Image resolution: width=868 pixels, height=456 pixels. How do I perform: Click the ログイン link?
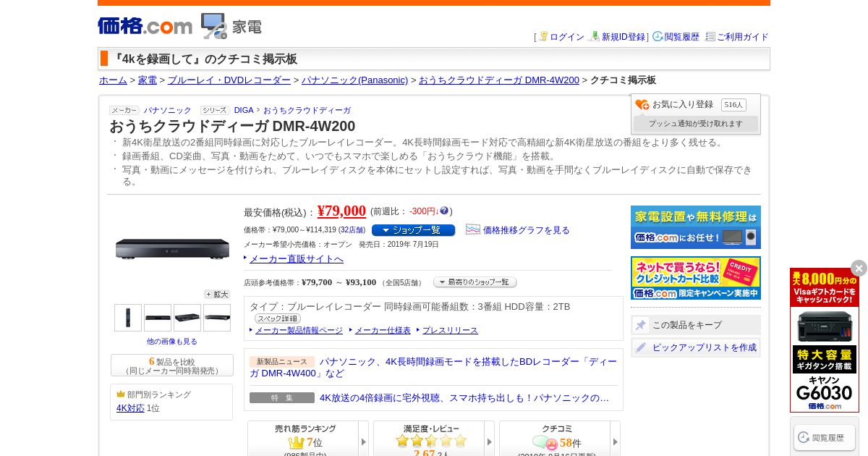pyautogui.click(x=567, y=37)
